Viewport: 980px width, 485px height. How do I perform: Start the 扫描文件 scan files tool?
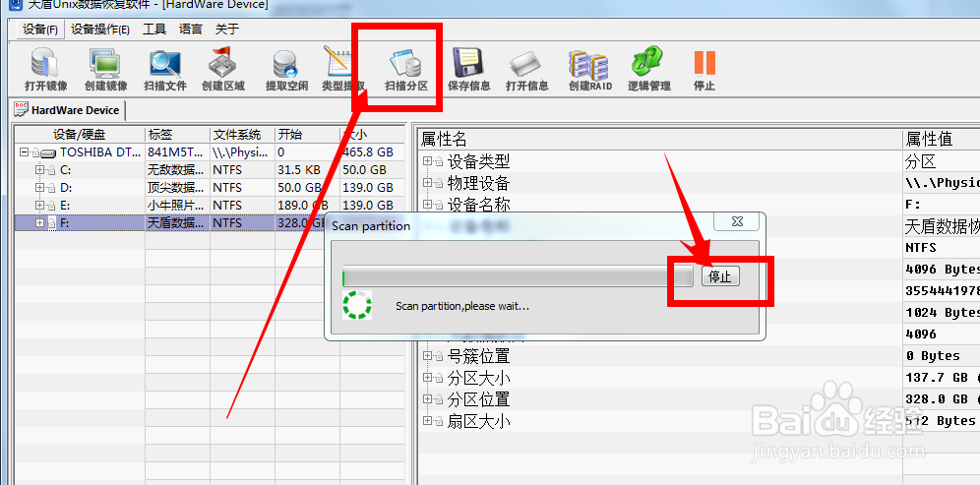point(165,70)
